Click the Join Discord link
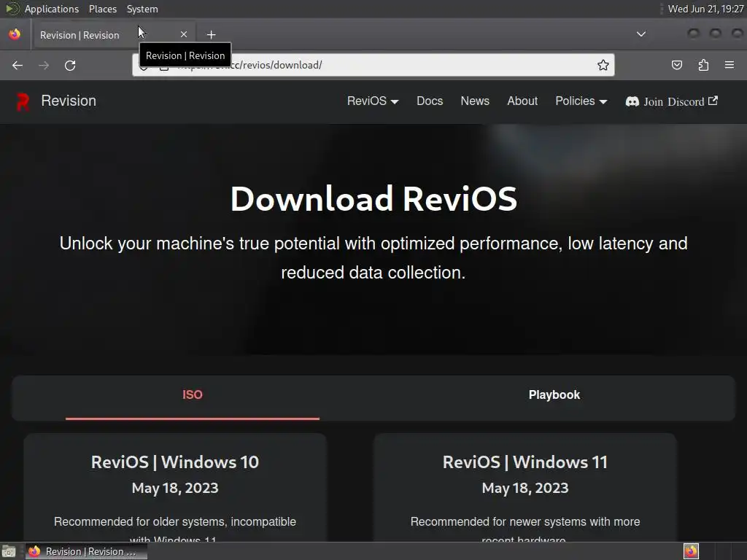The image size is (747, 560). pyautogui.click(x=672, y=101)
